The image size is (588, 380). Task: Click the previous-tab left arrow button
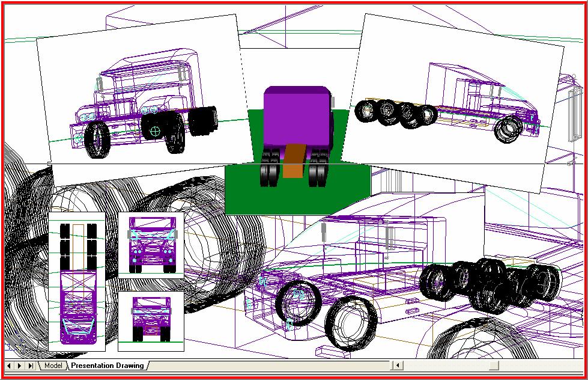(x=9, y=366)
